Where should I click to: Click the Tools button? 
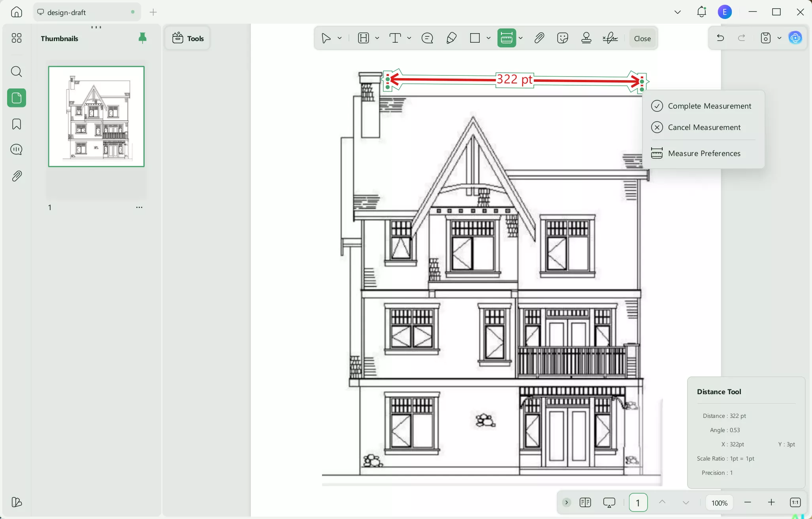[x=188, y=38]
